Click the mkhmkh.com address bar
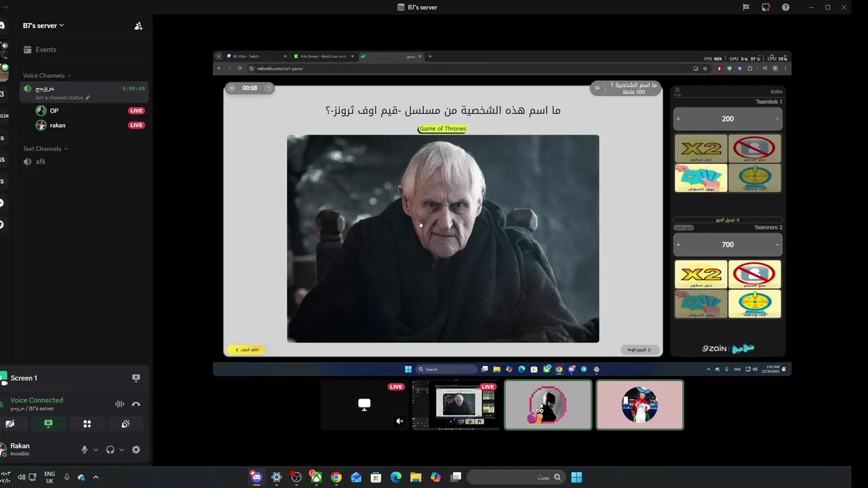Image resolution: width=868 pixels, height=488 pixels. [468, 68]
